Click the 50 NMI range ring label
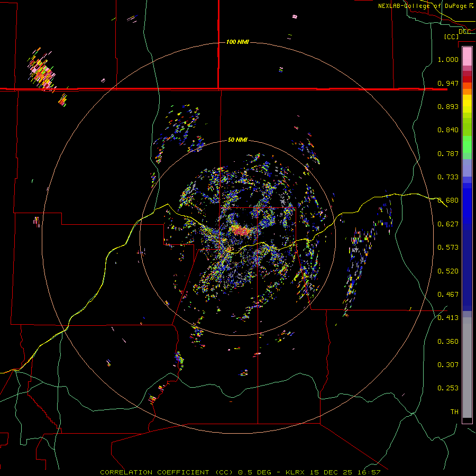The height and width of the screenshot is (476, 476). [x=237, y=140]
